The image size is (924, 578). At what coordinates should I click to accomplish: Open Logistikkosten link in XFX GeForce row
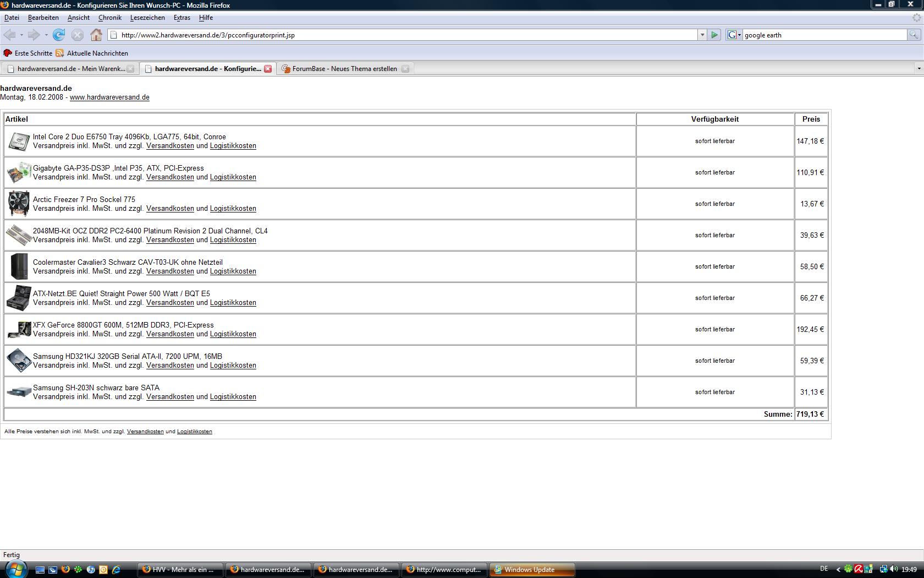(233, 334)
